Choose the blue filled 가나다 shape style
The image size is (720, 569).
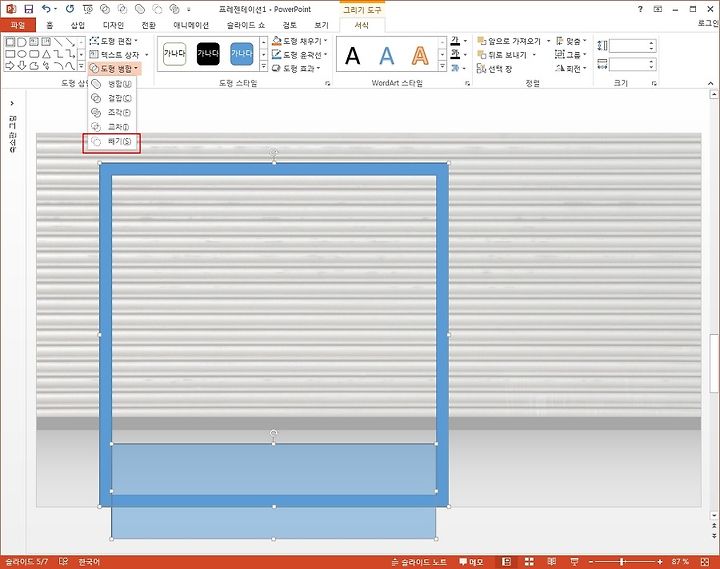coord(242,54)
